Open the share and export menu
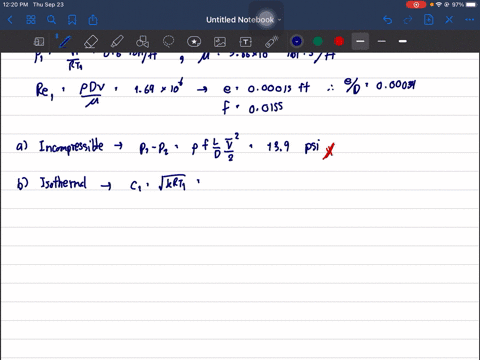The width and height of the screenshot is (480, 360). click(x=93, y=20)
